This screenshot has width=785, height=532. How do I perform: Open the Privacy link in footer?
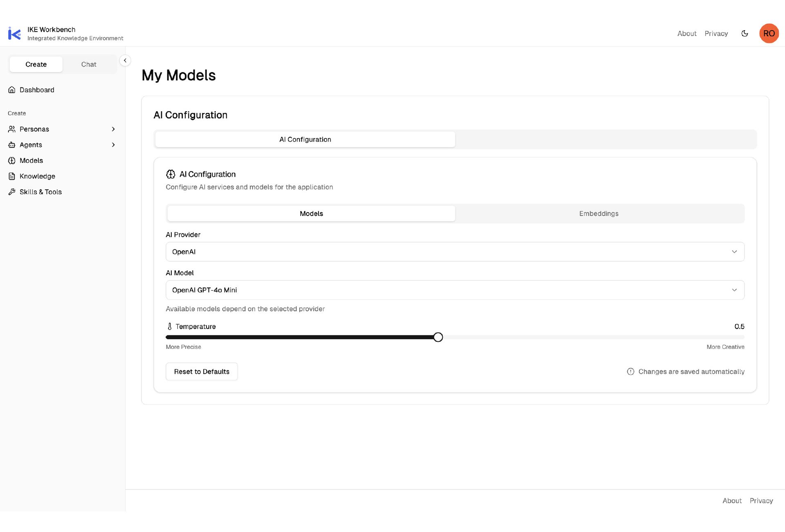point(761,501)
